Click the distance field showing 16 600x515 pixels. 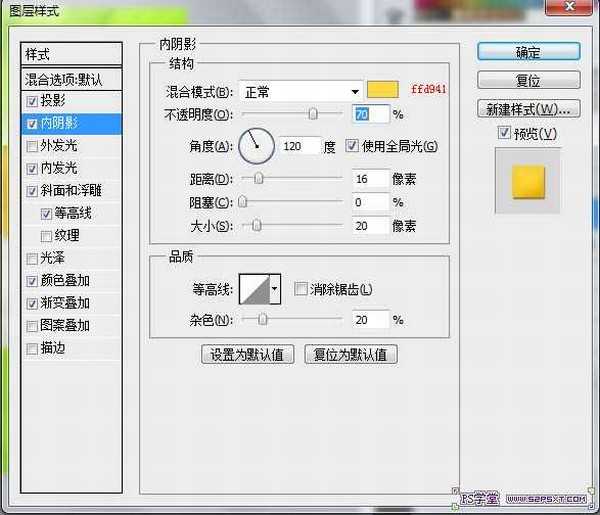(x=370, y=179)
